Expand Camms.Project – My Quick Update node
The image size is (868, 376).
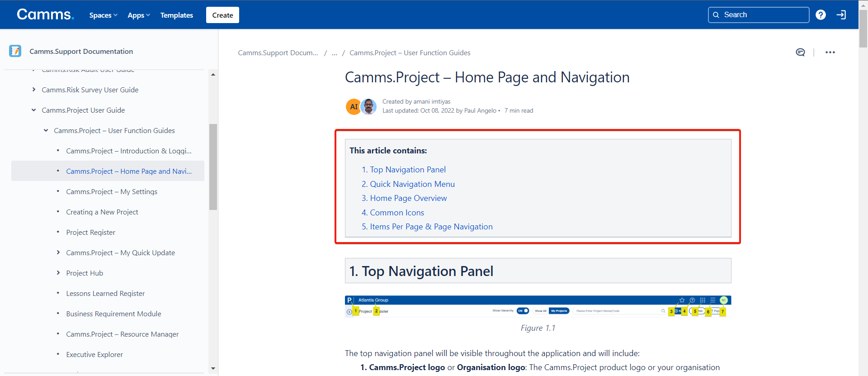58,252
